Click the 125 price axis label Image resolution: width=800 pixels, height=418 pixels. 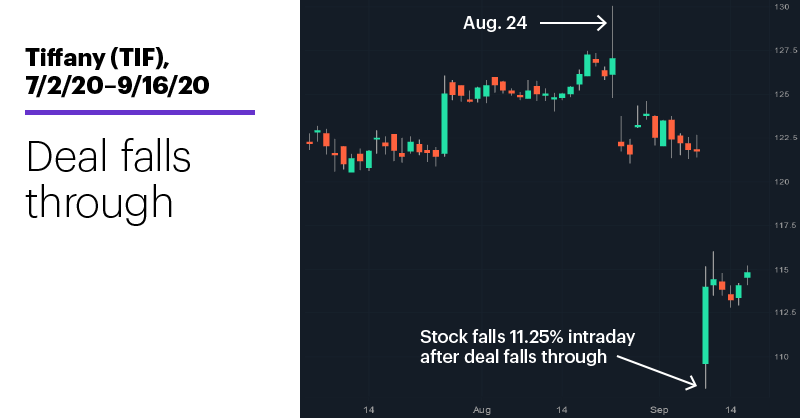coord(782,94)
